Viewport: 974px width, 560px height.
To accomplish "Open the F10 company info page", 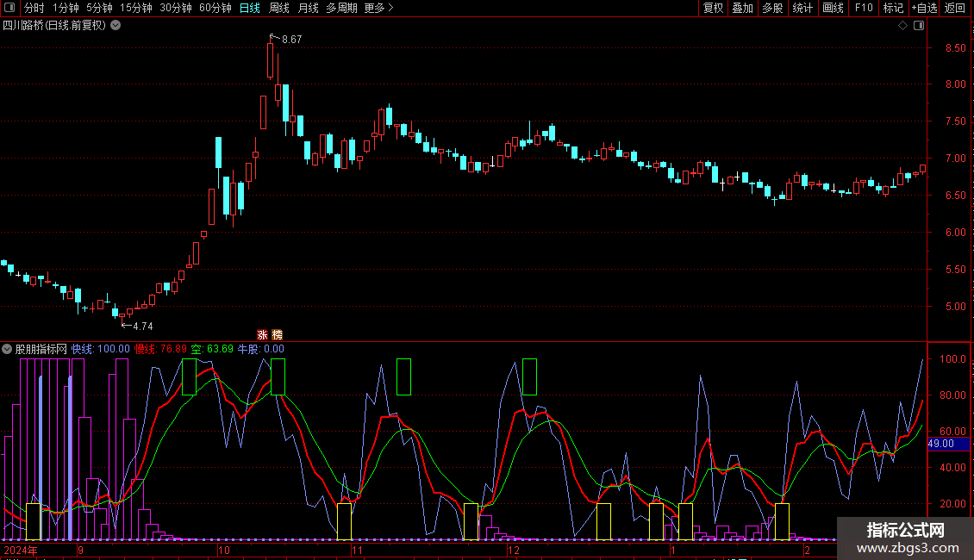I will (x=863, y=9).
